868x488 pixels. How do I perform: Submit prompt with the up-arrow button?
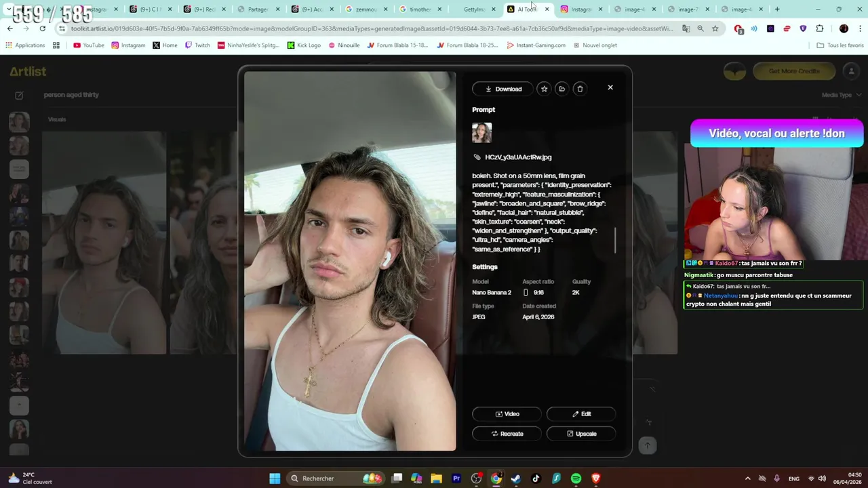(647, 445)
